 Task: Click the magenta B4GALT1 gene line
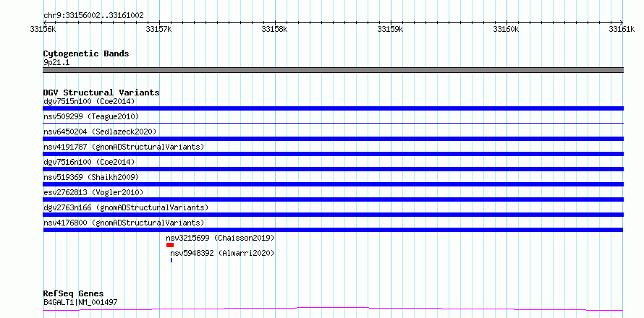333,309
